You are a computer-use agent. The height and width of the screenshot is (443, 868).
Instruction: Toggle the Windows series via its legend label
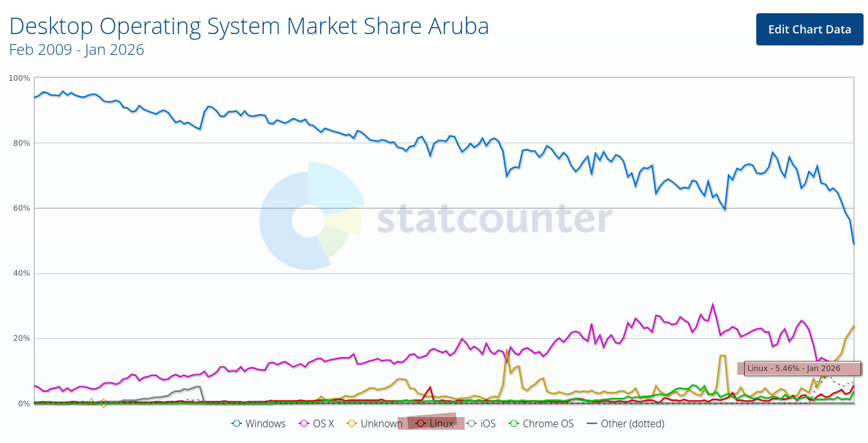point(266,424)
